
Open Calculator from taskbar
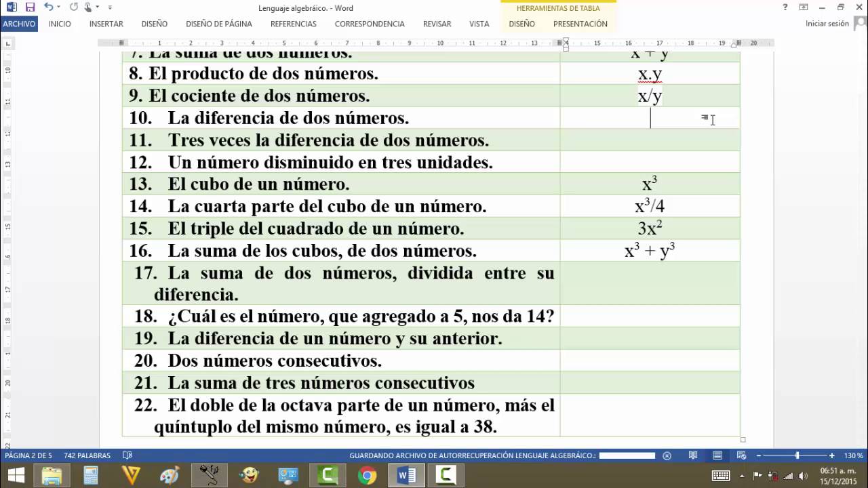[91, 475]
